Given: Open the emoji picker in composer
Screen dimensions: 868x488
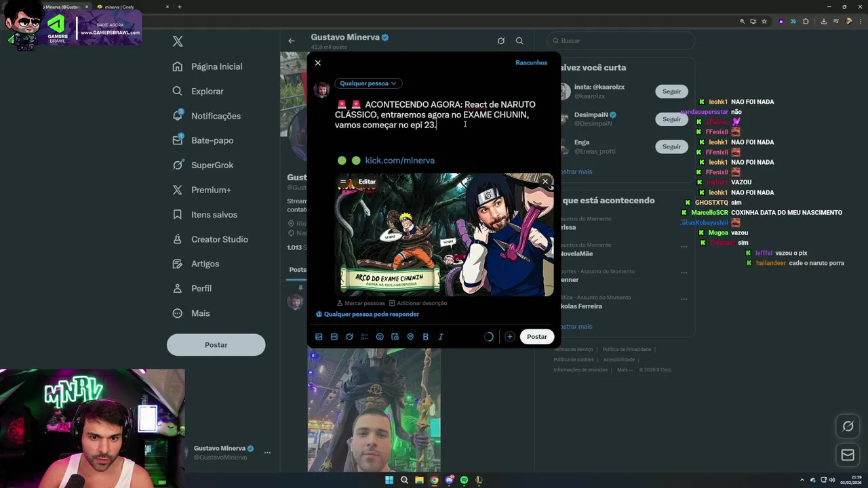Looking at the screenshot, I should point(380,337).
